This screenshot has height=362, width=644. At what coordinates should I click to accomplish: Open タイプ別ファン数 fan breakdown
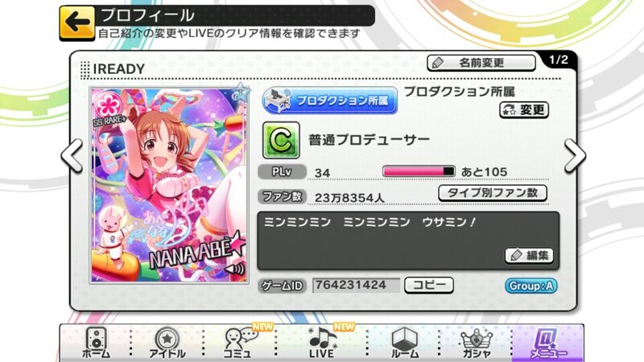pos(493,193)
